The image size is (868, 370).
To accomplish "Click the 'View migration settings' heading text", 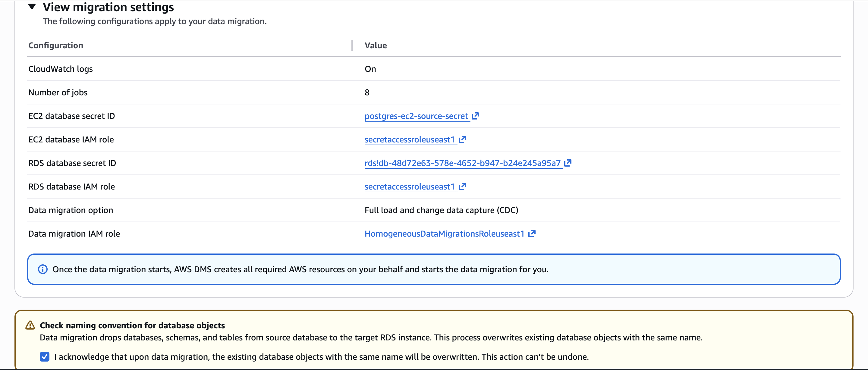I will pos(108,7).
